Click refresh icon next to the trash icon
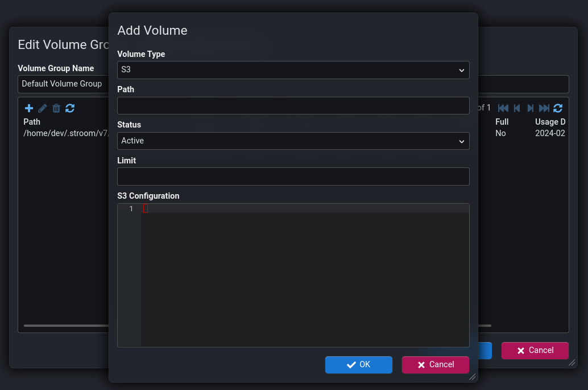The height and width of the screenshot is (390, 588). click(70, 108)
